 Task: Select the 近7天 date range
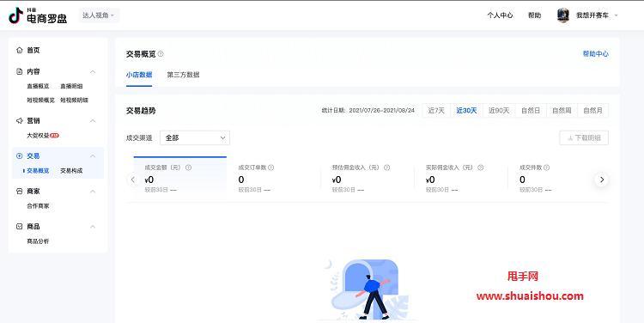pos(436,111)
